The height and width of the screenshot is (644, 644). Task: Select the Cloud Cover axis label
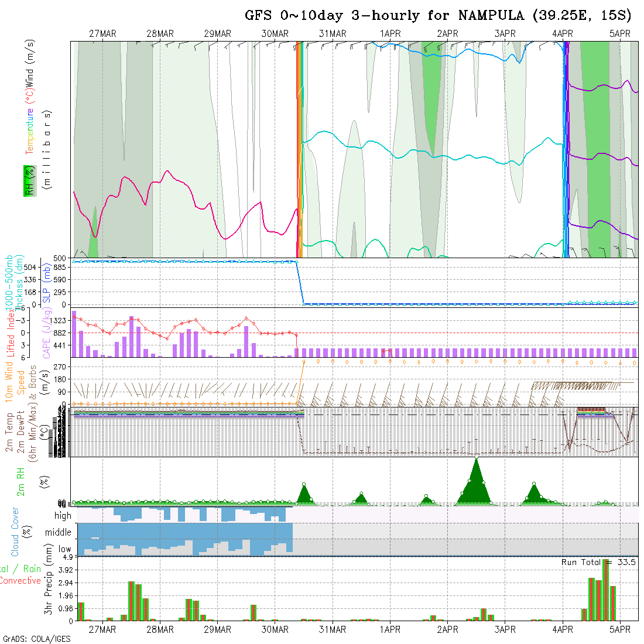(x=15, y=532)
